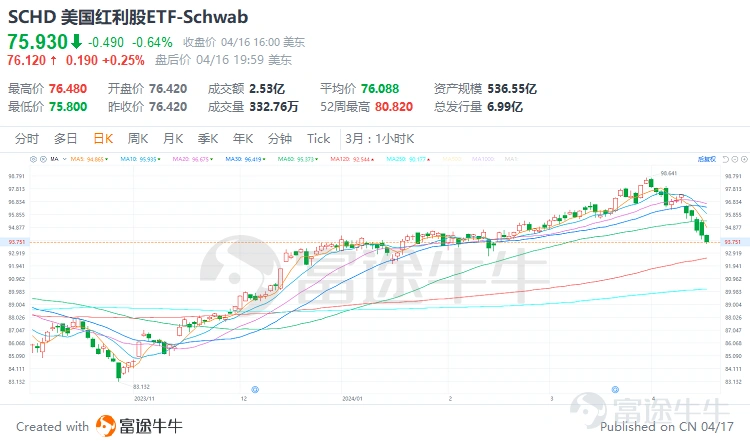Select the 周K weekly candlestick tab
The width and height of the screenshot is (750, 447).
click(138, 139)
